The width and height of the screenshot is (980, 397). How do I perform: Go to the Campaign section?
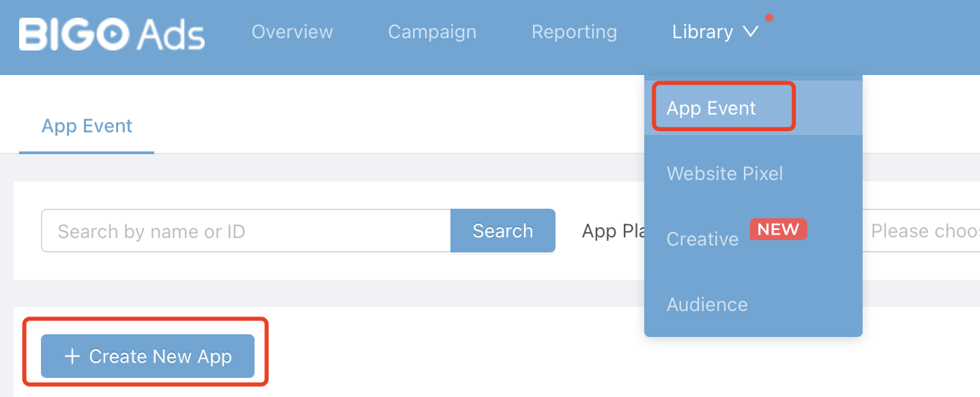click(432, 32)
